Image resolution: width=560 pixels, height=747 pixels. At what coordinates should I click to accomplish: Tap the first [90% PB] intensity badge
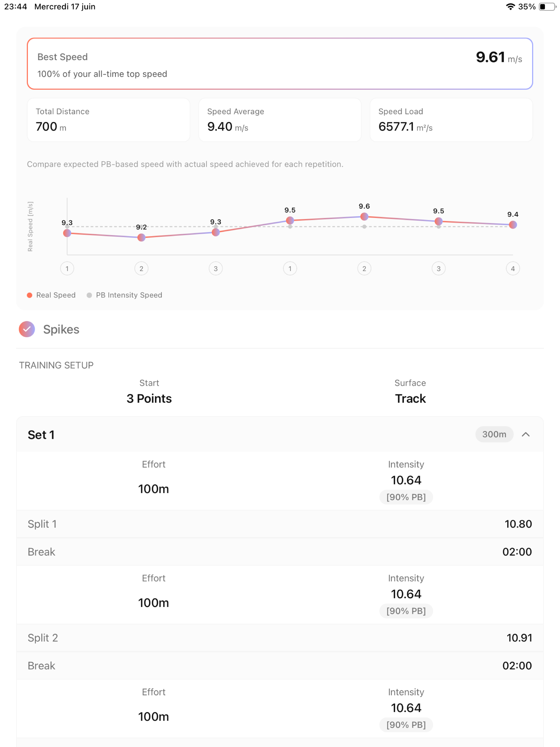[406, 497]
